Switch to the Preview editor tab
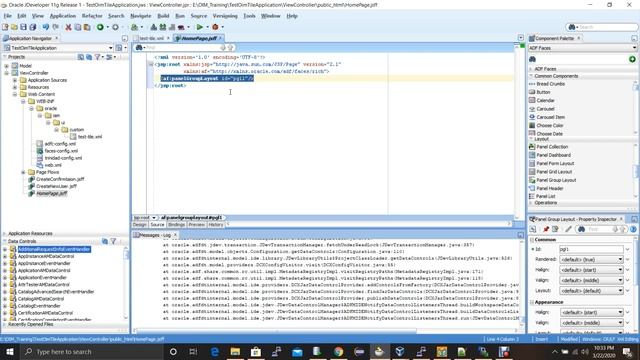 point(196,225)
